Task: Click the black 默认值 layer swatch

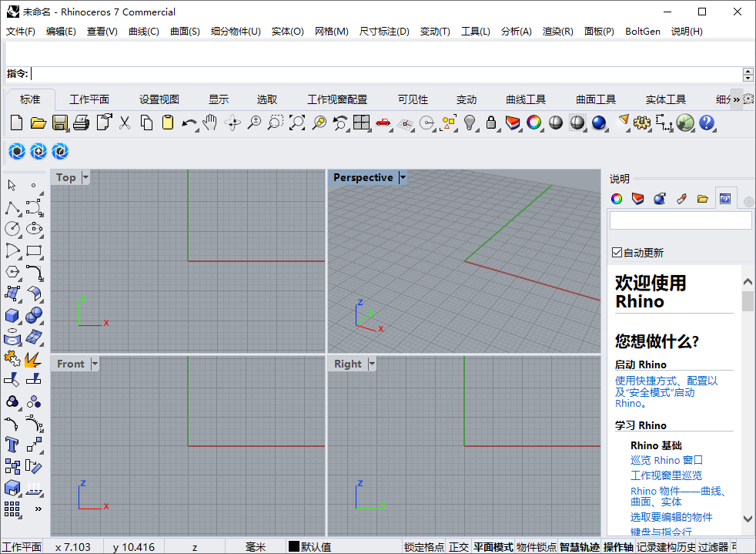Action: [x=293, y=546]
